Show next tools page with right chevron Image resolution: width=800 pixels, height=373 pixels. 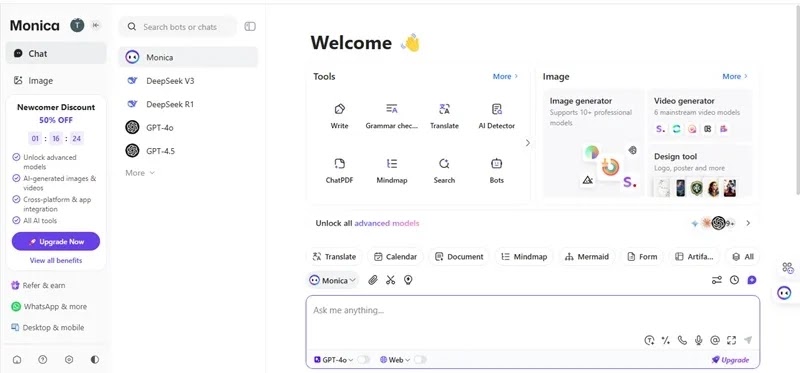point(528,143)
